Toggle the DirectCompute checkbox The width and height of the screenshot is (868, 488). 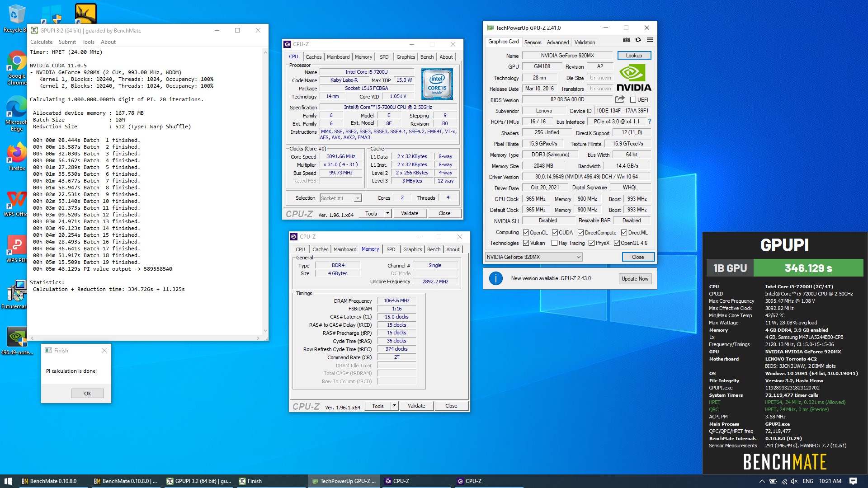[x=581, y=233]
